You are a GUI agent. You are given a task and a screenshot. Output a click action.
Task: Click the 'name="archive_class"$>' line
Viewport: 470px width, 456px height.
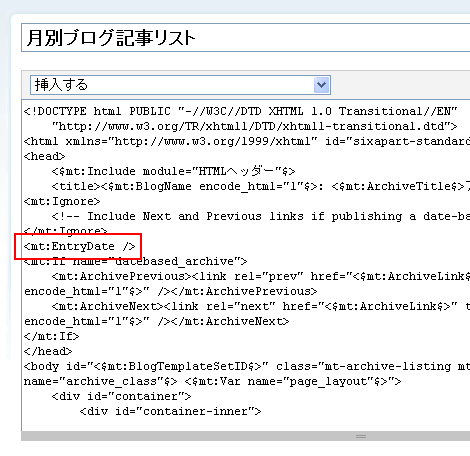tap(212, 381)
